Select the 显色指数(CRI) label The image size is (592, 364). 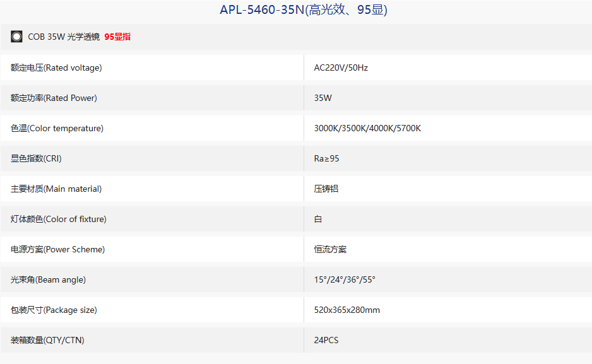[36, 158]
